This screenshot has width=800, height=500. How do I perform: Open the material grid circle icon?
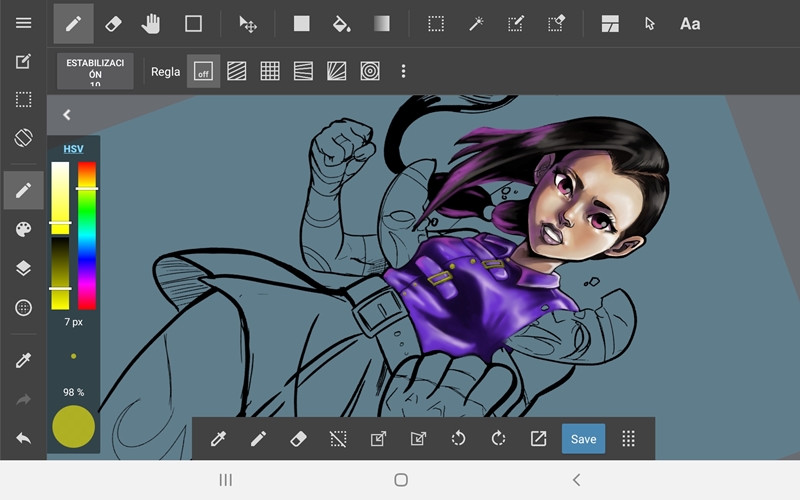[23, 308]
